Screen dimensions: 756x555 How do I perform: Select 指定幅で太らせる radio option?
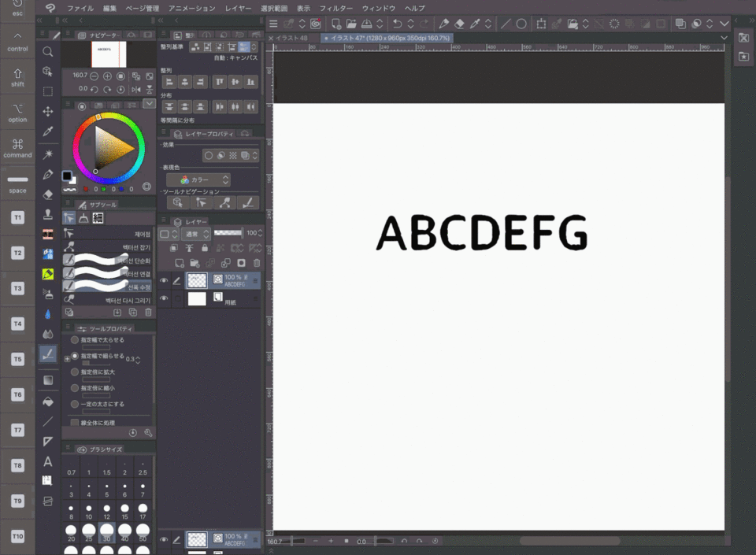click(x=75, y=339)
